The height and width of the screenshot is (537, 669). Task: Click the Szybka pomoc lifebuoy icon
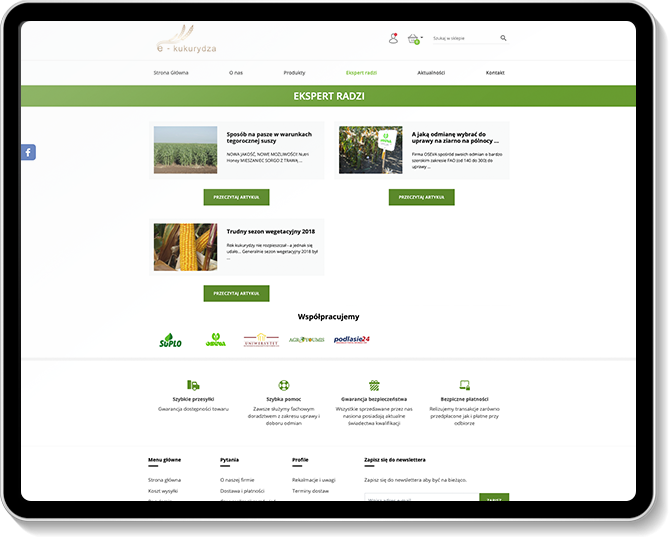click(x=284, y=384)
